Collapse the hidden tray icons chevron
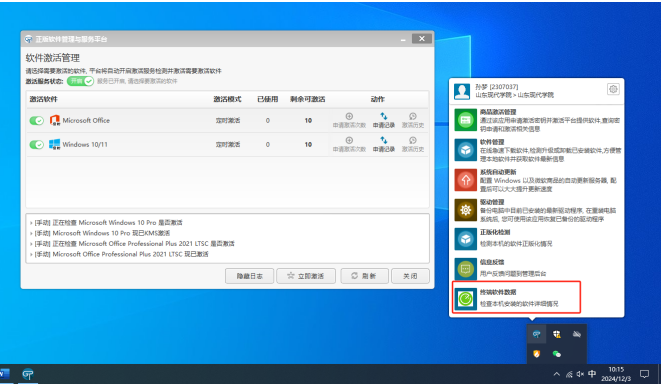662x386 pixels. tap(556, 374)
